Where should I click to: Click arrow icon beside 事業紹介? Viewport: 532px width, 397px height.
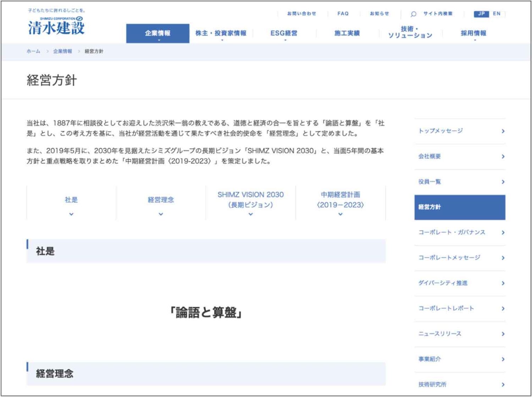point(503,359)
